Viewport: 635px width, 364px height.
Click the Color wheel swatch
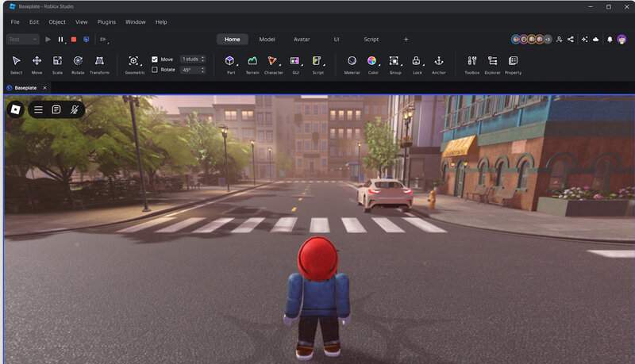[x=371, y=61]
